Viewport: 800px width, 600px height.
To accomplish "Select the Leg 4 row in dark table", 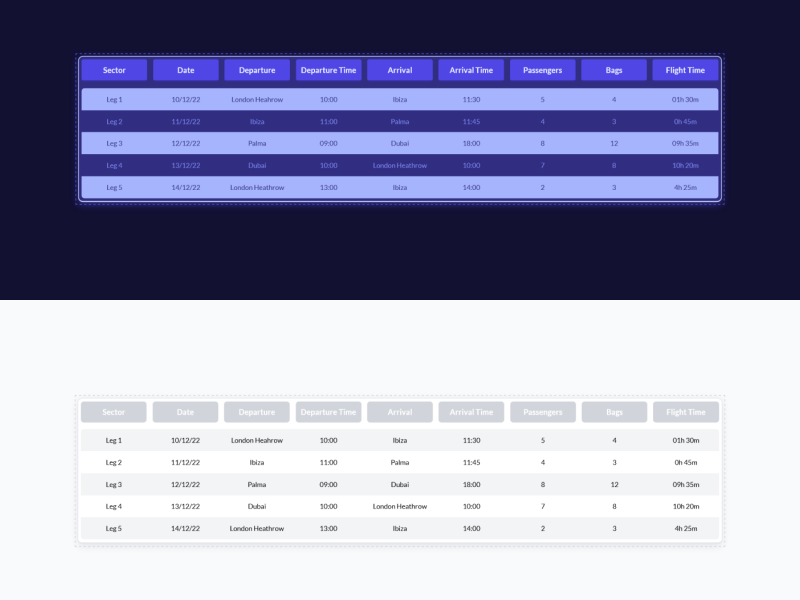I will coord(400,165).
